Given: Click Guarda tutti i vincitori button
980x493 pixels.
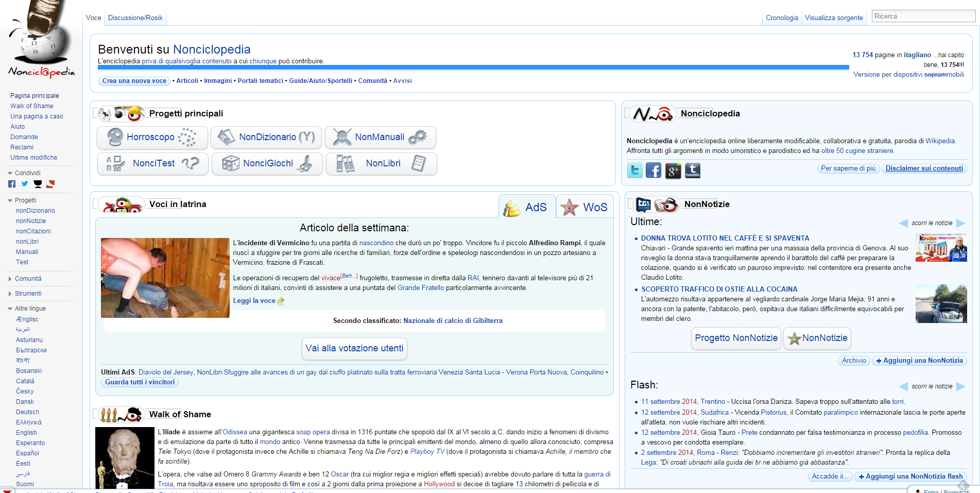Looking at the screenshot, I should [140, 382].
